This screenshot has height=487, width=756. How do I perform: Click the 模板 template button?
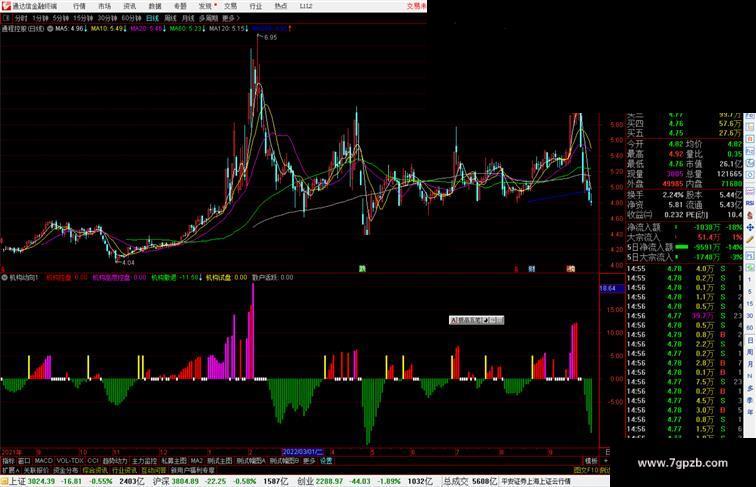[591, 461]
